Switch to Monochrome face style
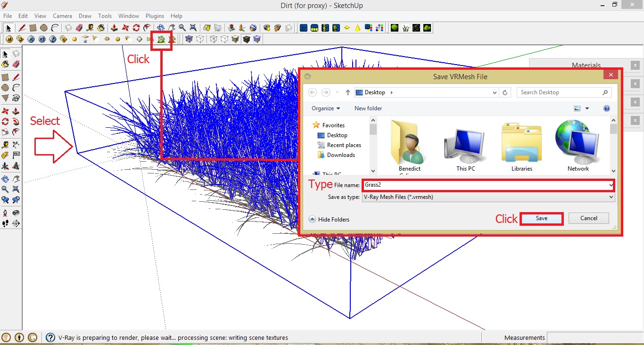644x345 pixels. click(x=257, y=39)
